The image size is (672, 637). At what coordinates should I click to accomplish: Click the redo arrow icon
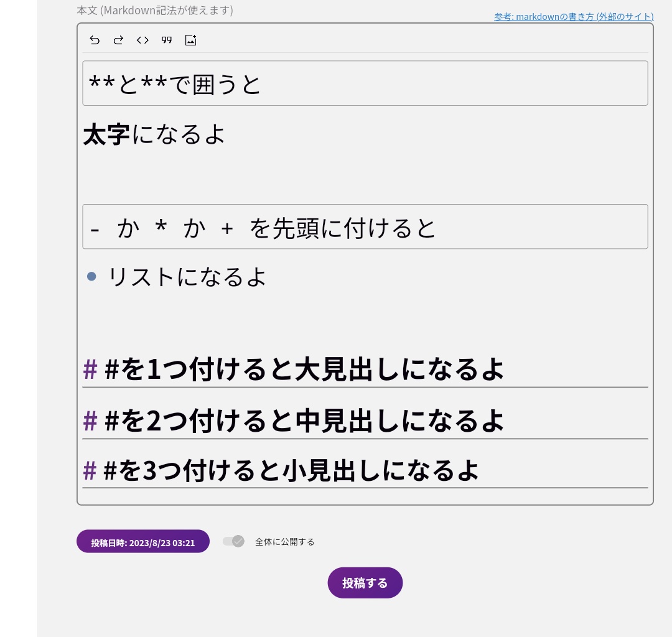tap(118, 40)
